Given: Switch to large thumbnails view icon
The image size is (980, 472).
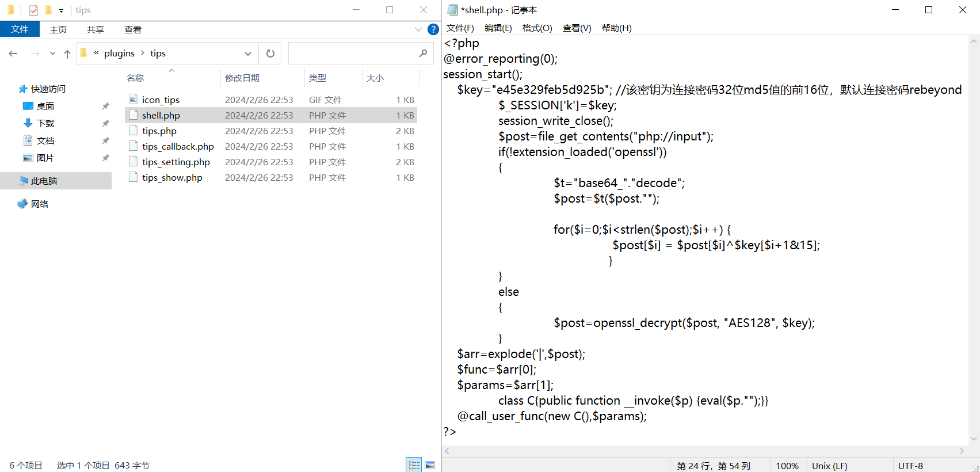Looking at the screenshot, I should click(x=430, y=465).
